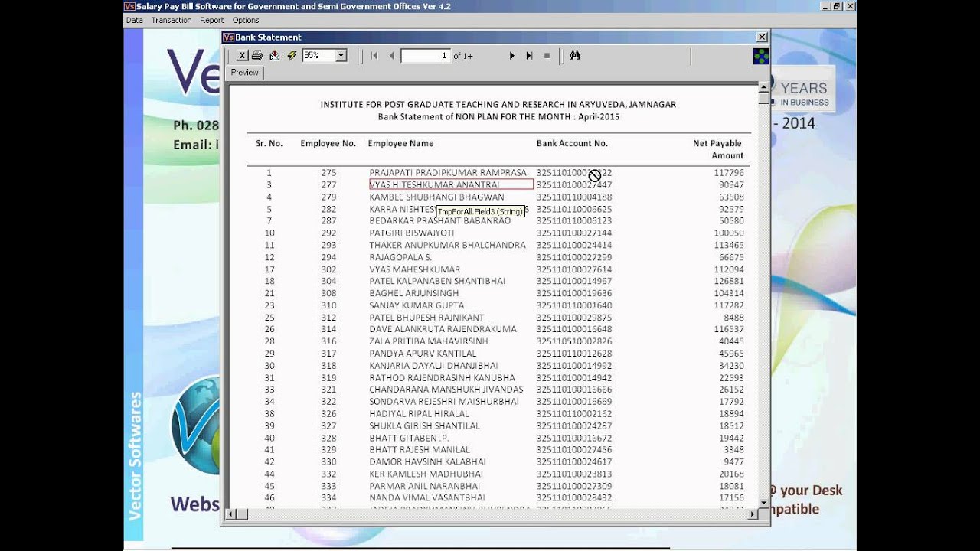Jump to the last report page
The width and height of the screenshot is (980, 551).
point(529,55)
